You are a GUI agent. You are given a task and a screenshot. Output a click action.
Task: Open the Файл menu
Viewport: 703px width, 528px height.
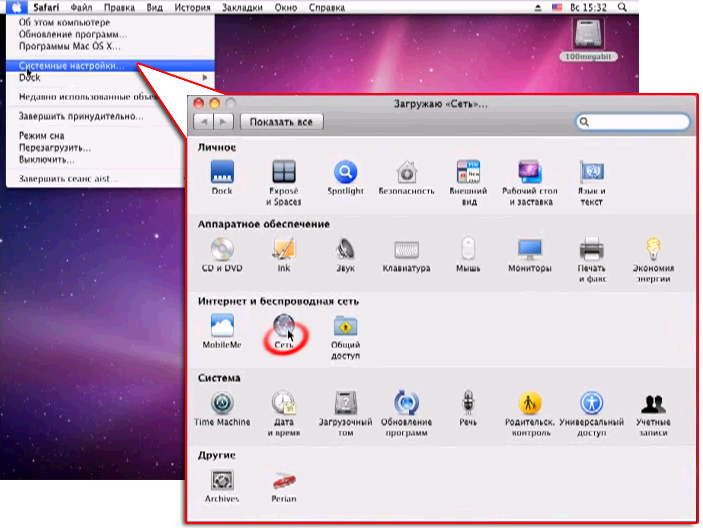pos(81,8)
